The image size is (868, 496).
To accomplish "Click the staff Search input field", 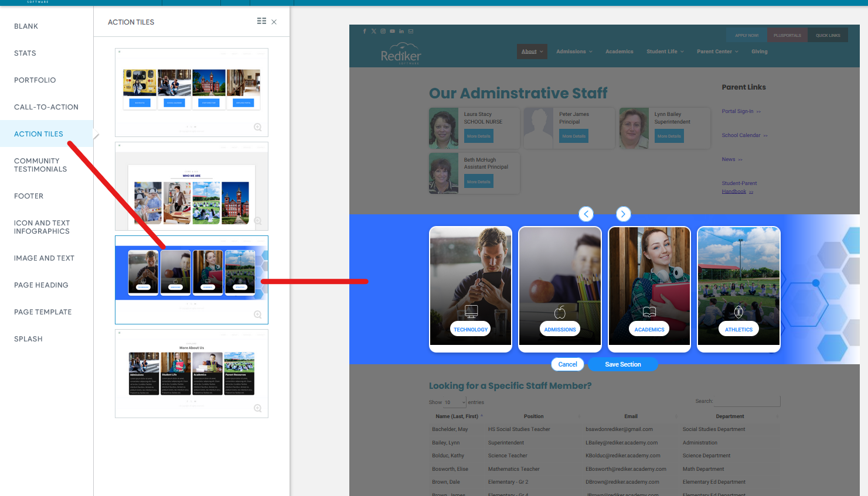I will [x=747, y=401].
